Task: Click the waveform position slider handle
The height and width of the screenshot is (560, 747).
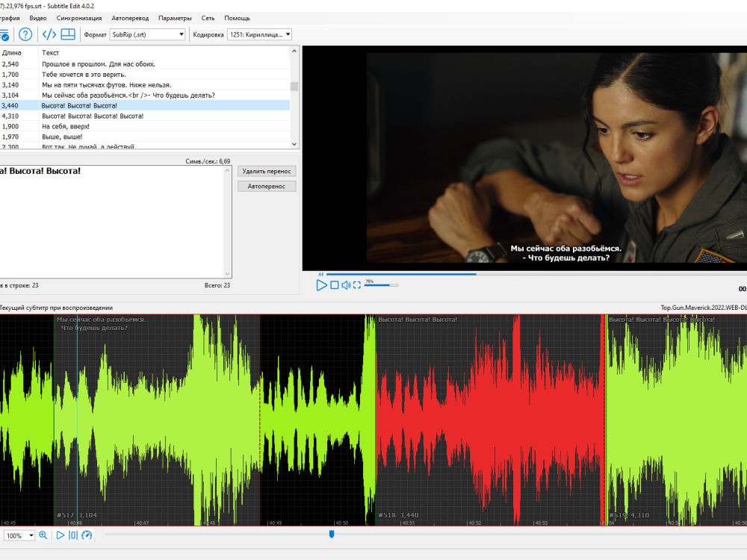Action: (332, 535)
